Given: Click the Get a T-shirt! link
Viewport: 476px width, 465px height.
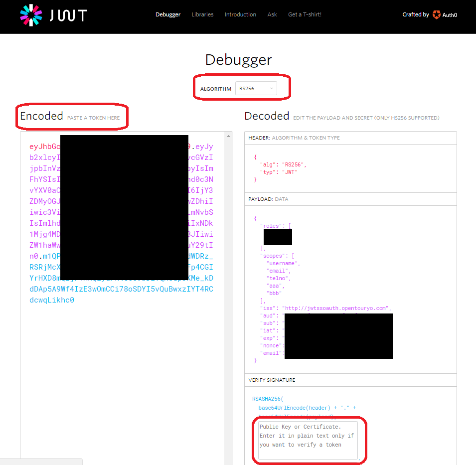Looking at the screenshot, I should [x=305, y=14].
